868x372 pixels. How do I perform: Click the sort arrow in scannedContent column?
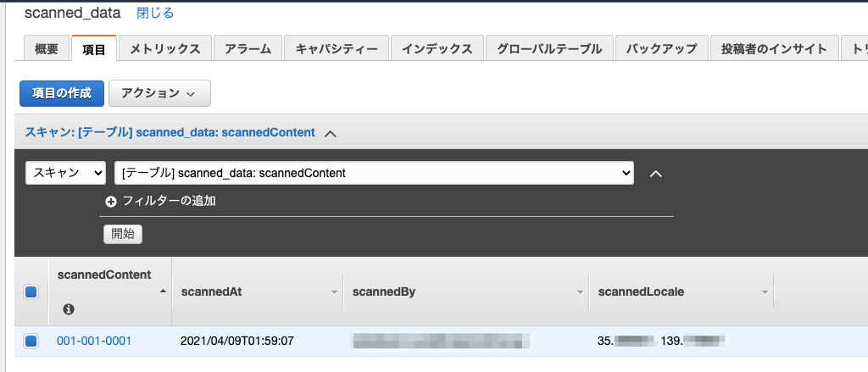click(163, 291)
